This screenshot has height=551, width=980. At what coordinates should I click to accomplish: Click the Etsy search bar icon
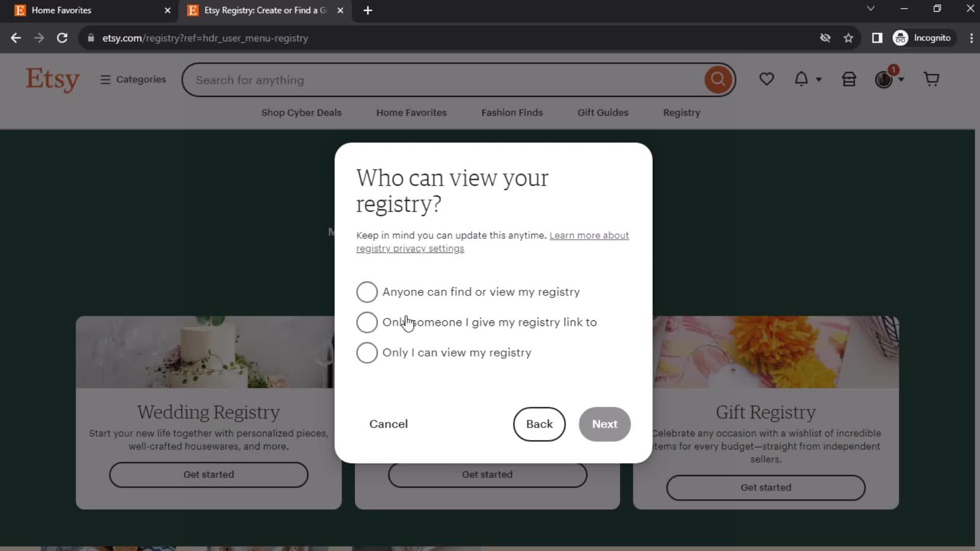point(718,80)
